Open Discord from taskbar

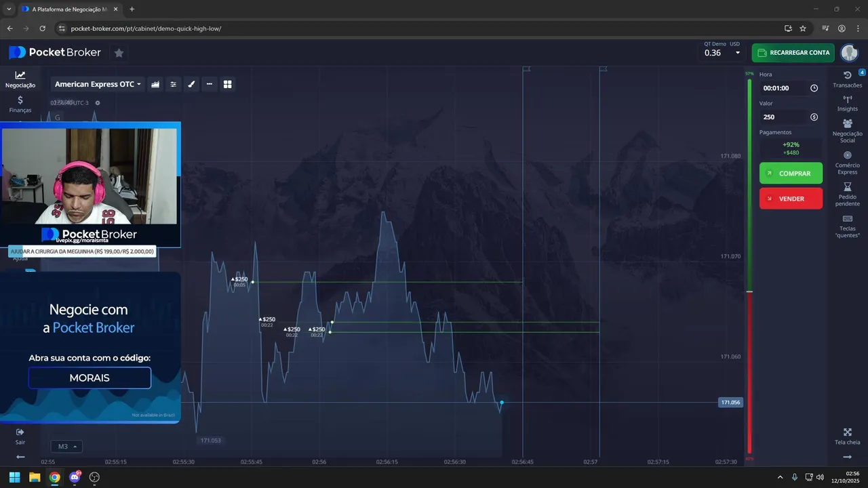click(75, 477)
